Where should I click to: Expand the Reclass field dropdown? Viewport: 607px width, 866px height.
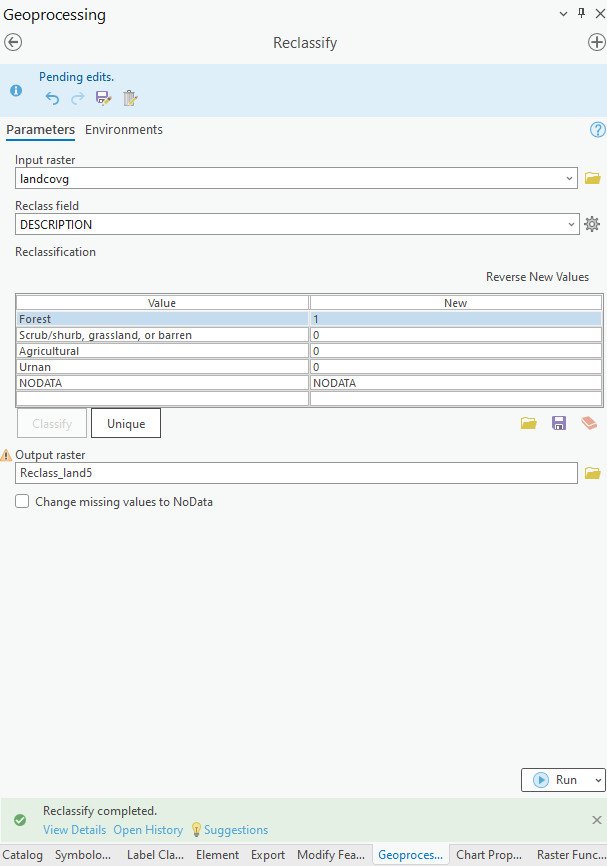coord(571,224)
